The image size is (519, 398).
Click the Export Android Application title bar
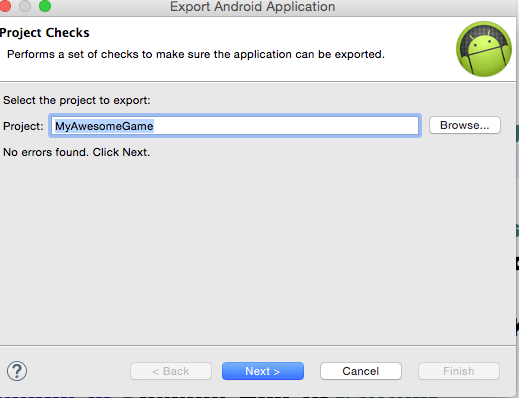(x=253, y=7)
